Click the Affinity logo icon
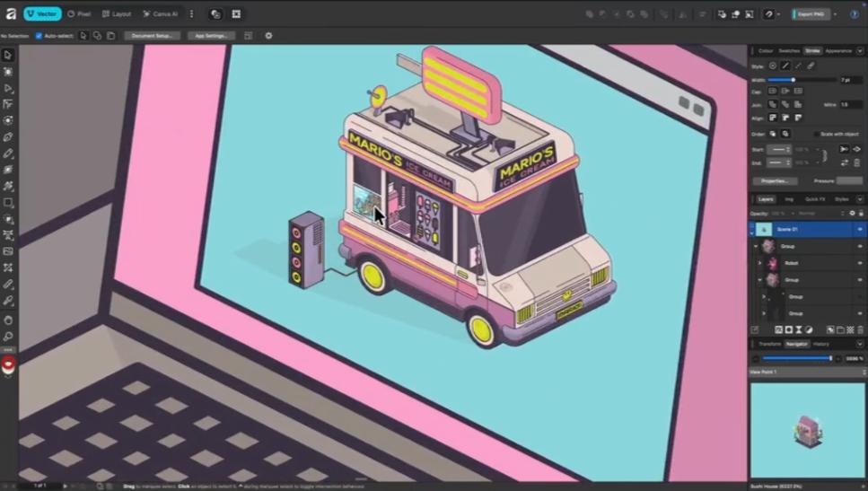868x491 pixels. [10, 14]
